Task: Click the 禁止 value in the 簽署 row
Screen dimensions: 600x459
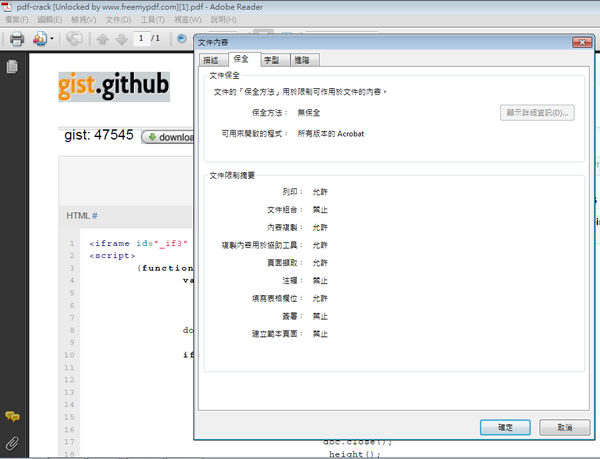Action: pos(320,316)
